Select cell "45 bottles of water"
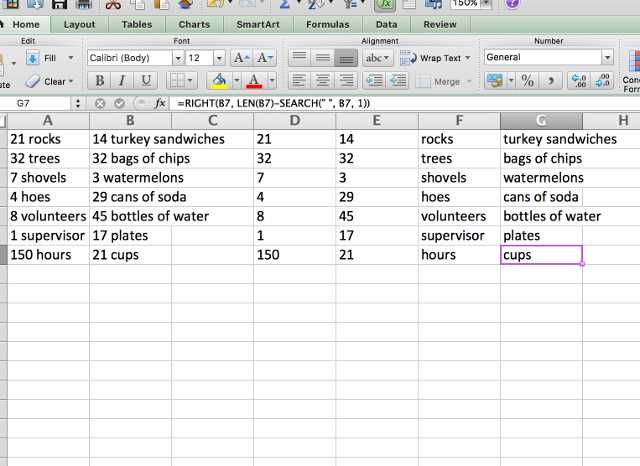 pyautogui.click(x=130, y=216)
